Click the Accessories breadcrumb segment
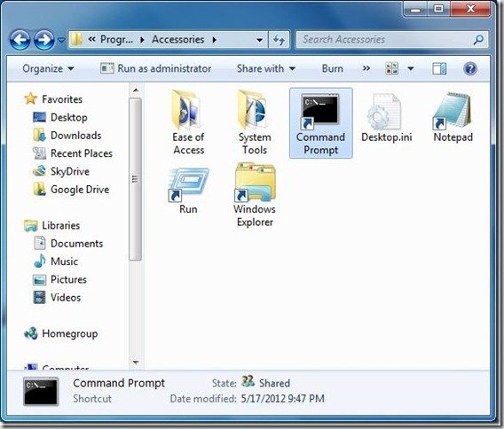 pos(178,40)
